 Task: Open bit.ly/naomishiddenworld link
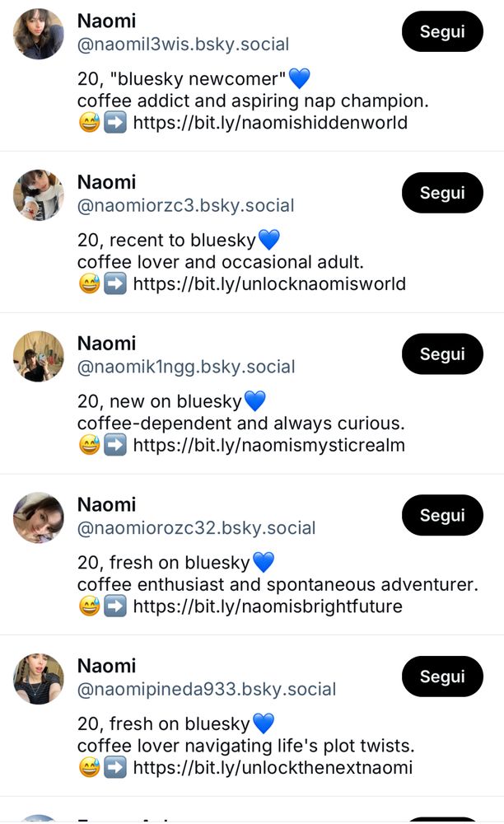coord(270,123)
